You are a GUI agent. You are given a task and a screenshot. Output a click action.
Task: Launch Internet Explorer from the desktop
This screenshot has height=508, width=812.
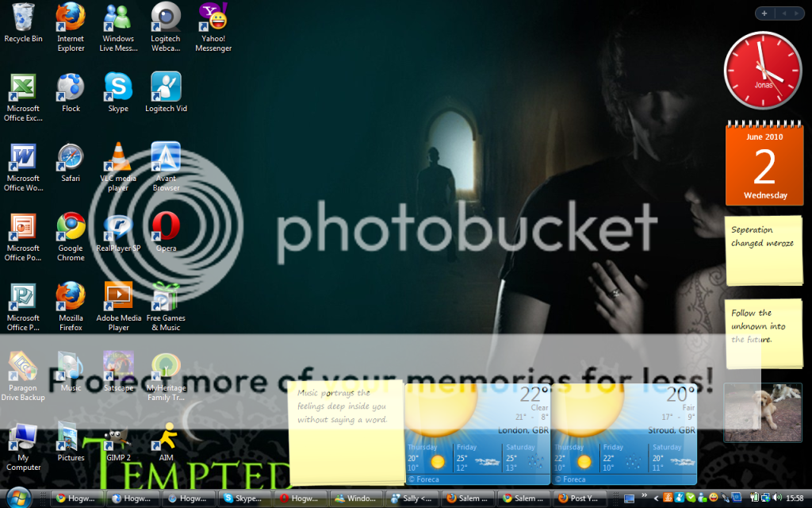point(71,27)
